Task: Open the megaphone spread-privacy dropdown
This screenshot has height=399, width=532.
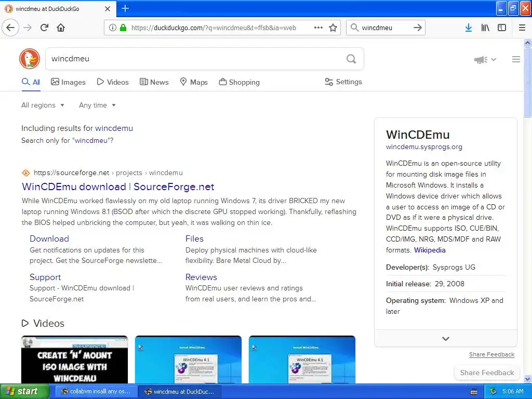Action: tap(485, 60)
